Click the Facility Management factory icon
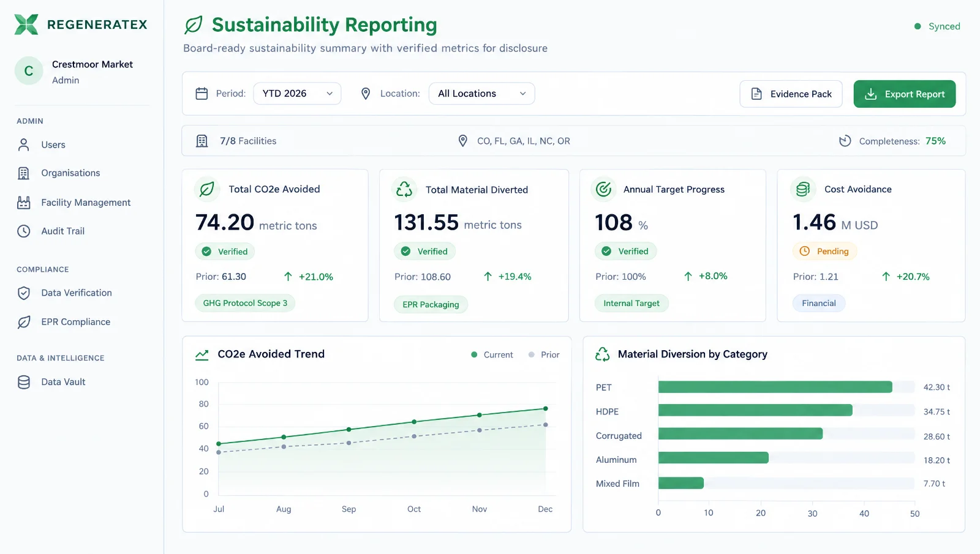This screenshot has width=980, height=554. click(24, 203)
